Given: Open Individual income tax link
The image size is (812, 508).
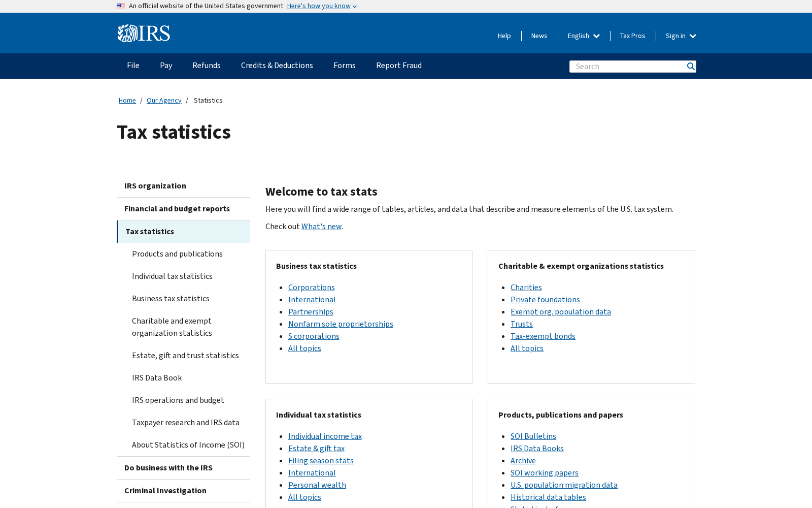Looking at the screenshot, I should pyautogui.click(x=325, y=436).
